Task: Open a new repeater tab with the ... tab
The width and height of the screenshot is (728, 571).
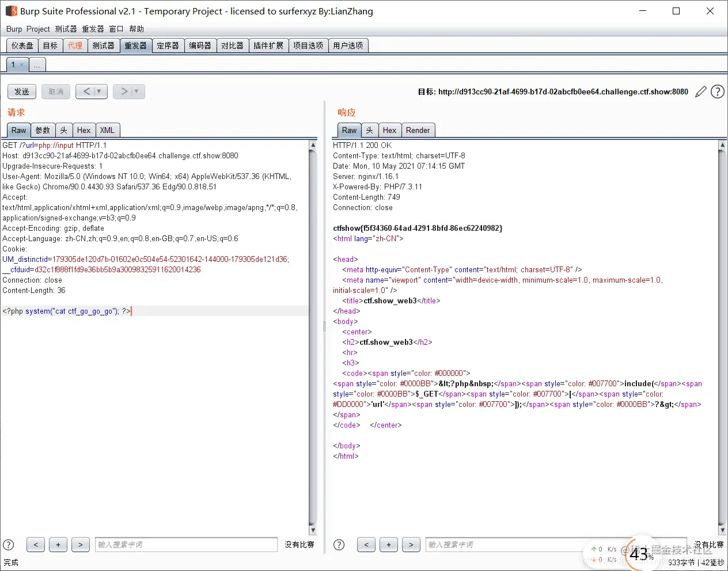Action: (37, 65)
